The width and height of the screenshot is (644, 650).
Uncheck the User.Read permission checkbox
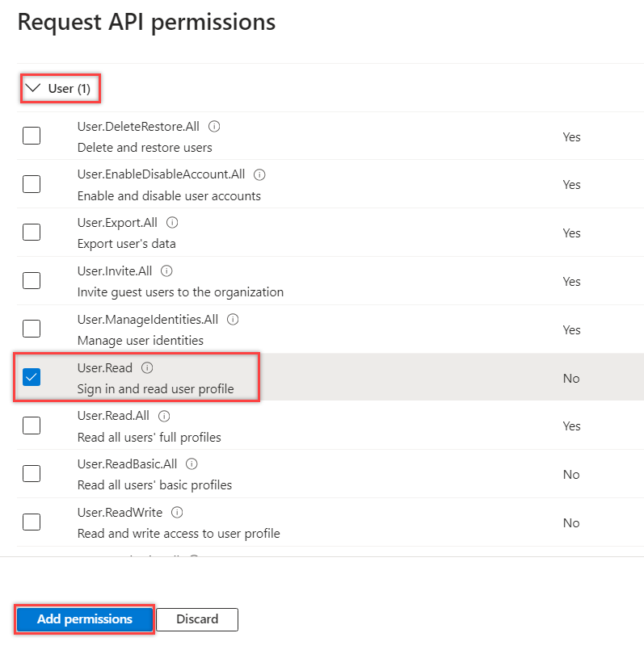[32, 377]
